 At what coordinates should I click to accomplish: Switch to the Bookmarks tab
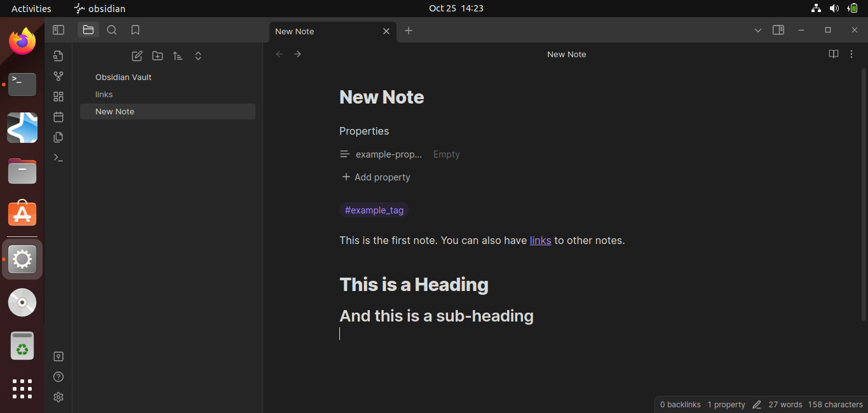tap(135, 30)
